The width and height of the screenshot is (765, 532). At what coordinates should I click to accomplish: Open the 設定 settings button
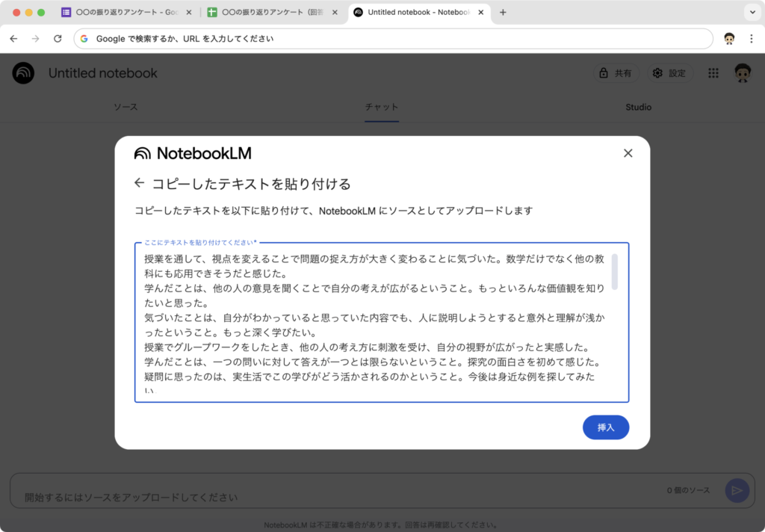click(670, 73)
